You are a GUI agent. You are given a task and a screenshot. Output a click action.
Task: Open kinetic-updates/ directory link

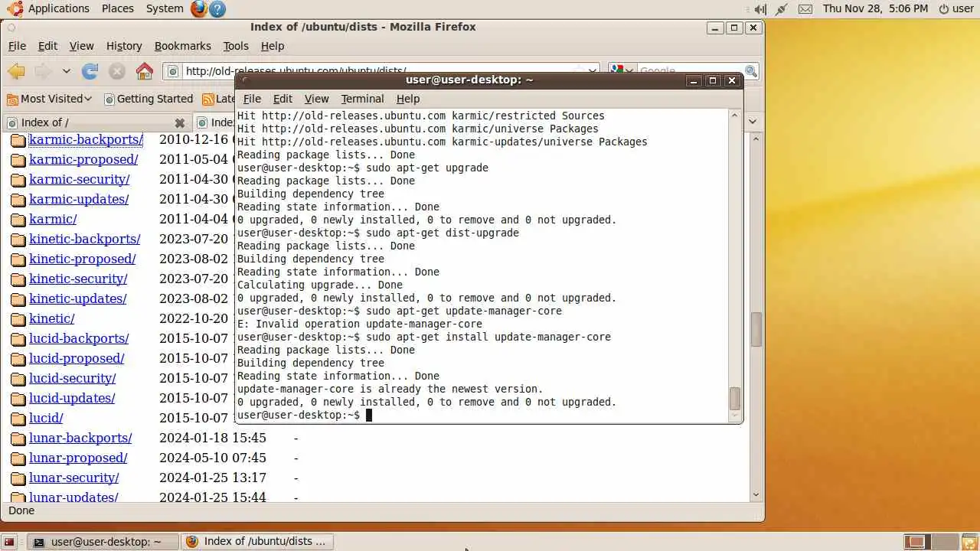point(77,298)
